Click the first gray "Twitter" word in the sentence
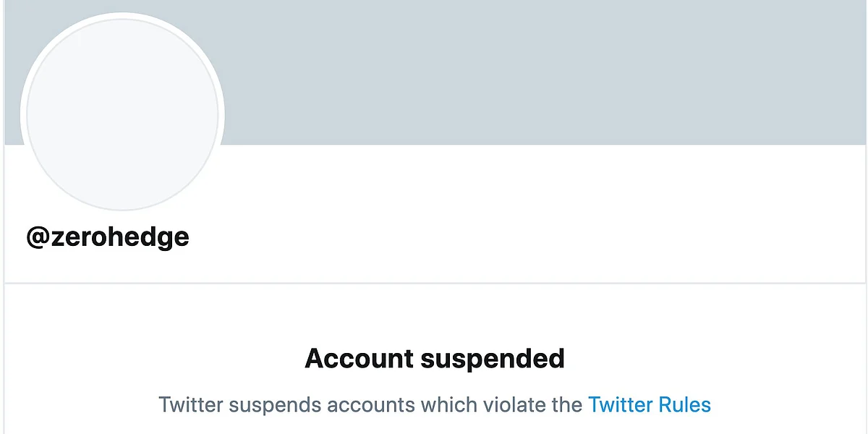Screen dimensions: 868x434 click(190, 404)
